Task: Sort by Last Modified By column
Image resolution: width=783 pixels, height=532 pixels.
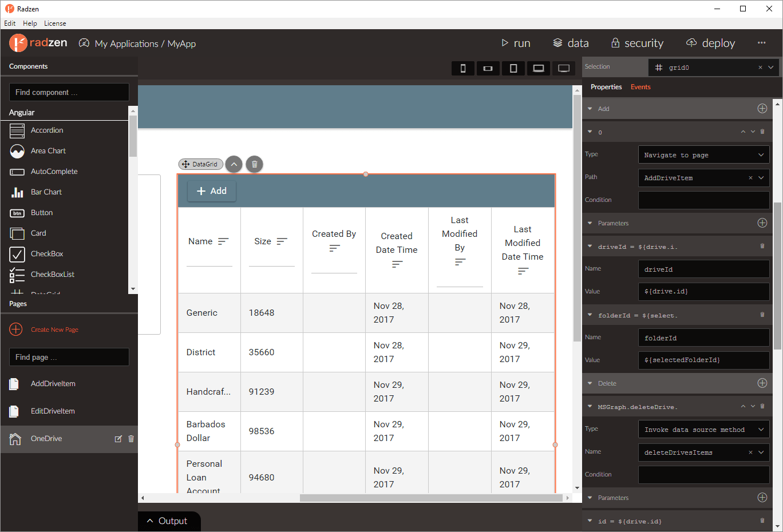Action: 460,262
